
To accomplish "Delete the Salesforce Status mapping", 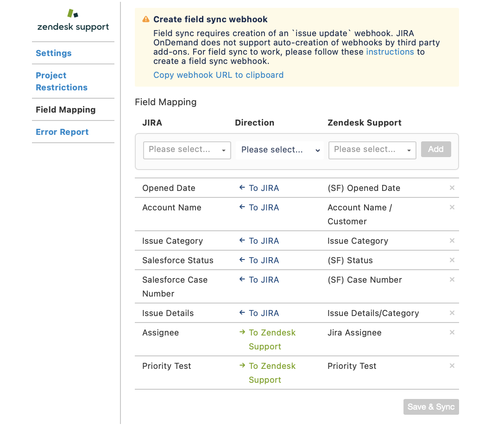I will coord(452,260).
